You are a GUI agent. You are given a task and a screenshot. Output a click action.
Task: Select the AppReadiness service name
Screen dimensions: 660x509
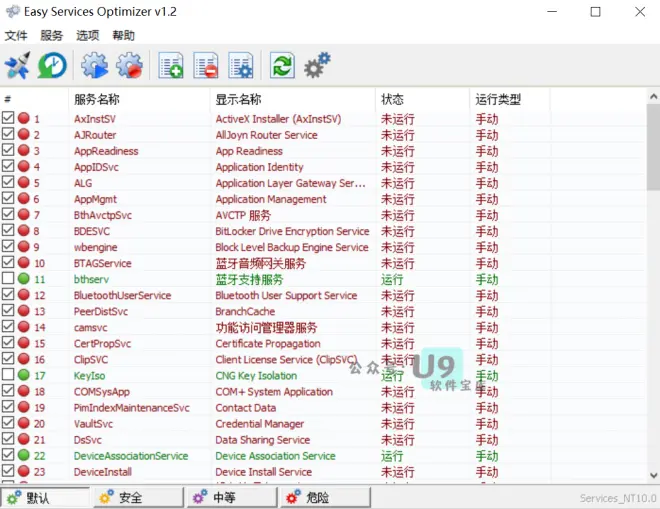tap(106, 151)
